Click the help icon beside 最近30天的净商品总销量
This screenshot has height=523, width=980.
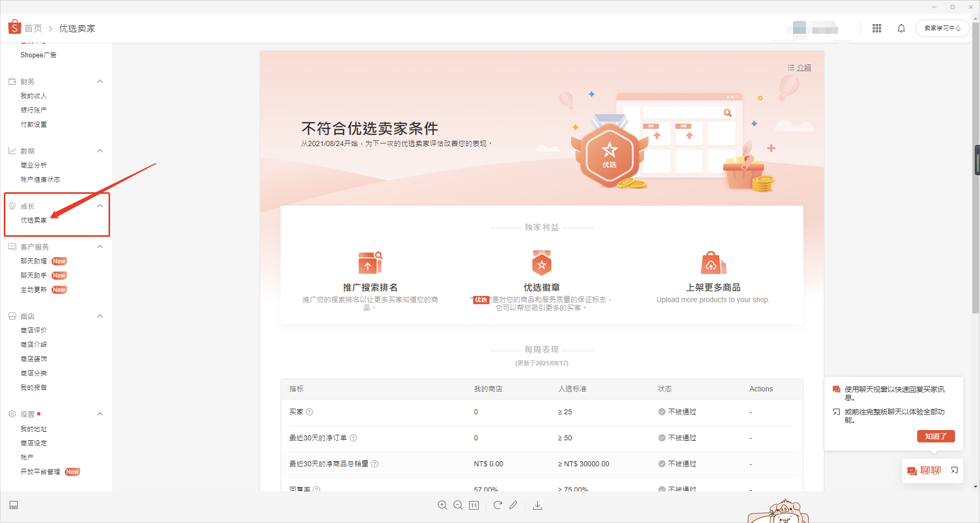coord(375,464)
